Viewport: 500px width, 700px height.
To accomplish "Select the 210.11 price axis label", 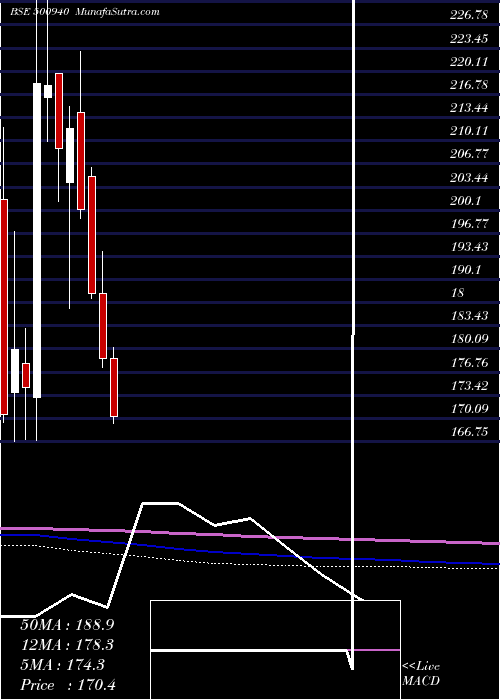I will tap(469, 131).
